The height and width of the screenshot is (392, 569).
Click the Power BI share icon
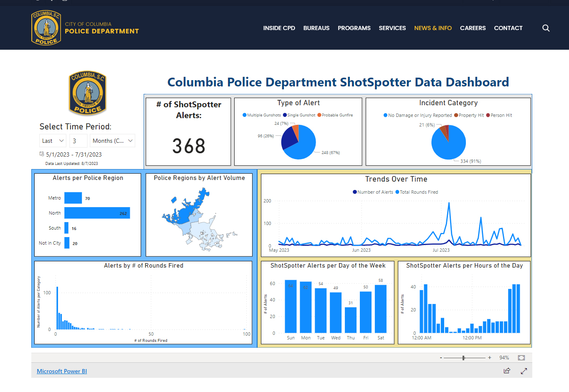click(x=507, y=371)
